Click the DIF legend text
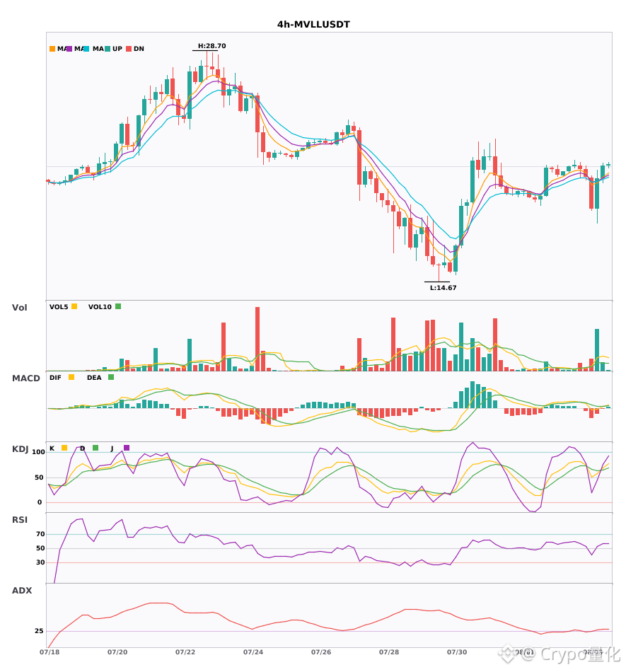 tap(55, 378)
